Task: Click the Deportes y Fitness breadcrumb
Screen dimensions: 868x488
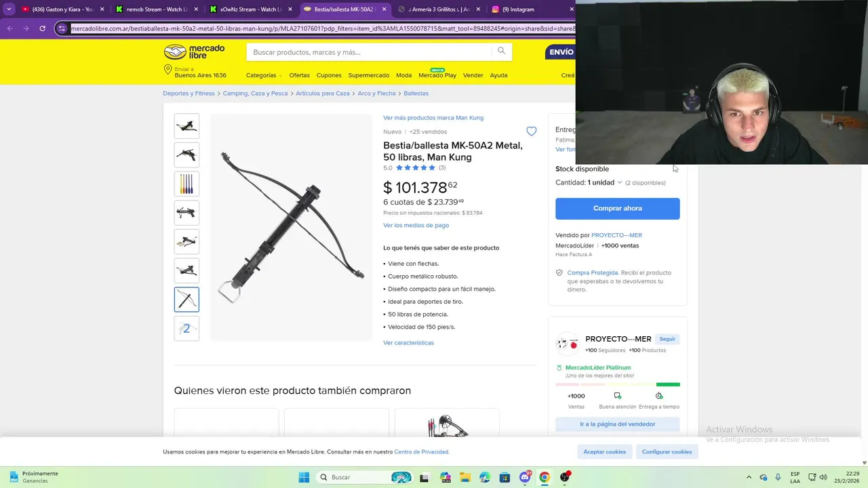Action: click(x=189, y=94)
